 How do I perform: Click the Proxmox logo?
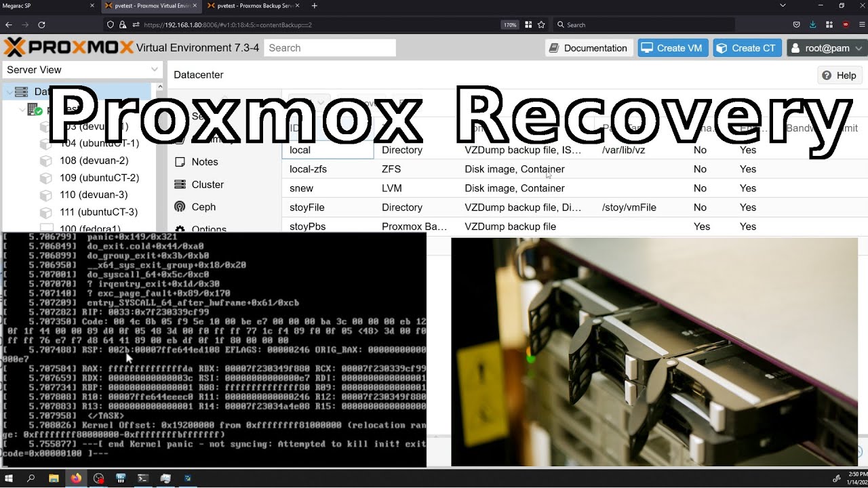click(x=68, y=47)
